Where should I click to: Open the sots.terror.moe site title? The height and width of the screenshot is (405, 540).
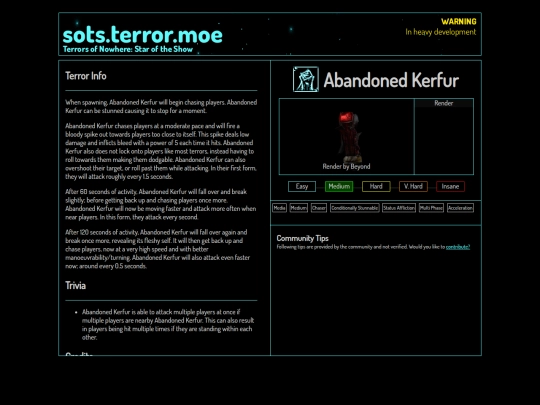point(143,35)
